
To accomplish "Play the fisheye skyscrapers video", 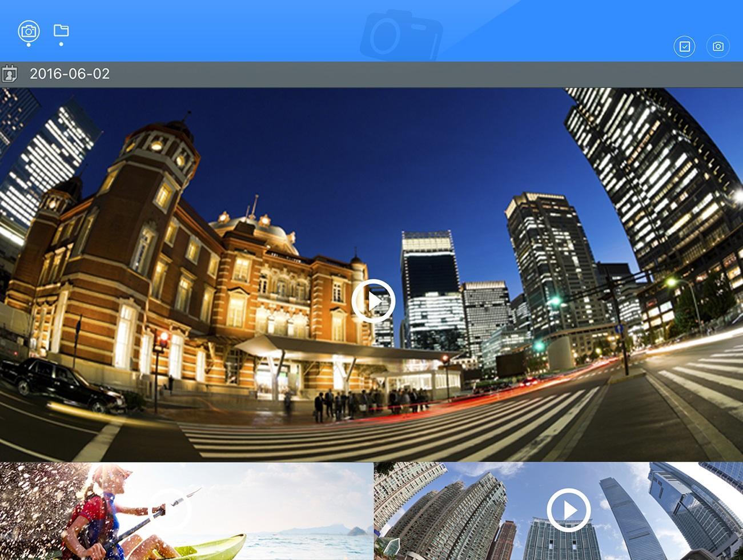I will click(x=569, y=510).
